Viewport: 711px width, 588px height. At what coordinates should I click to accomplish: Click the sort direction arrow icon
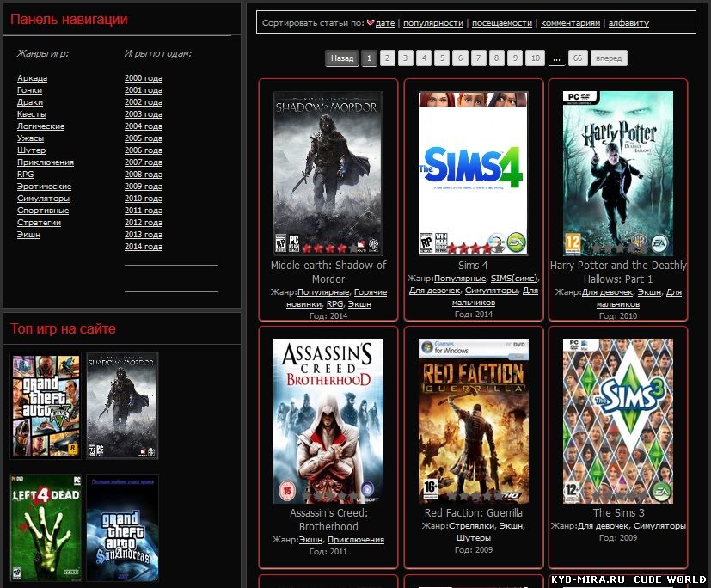tap(371, 22)
